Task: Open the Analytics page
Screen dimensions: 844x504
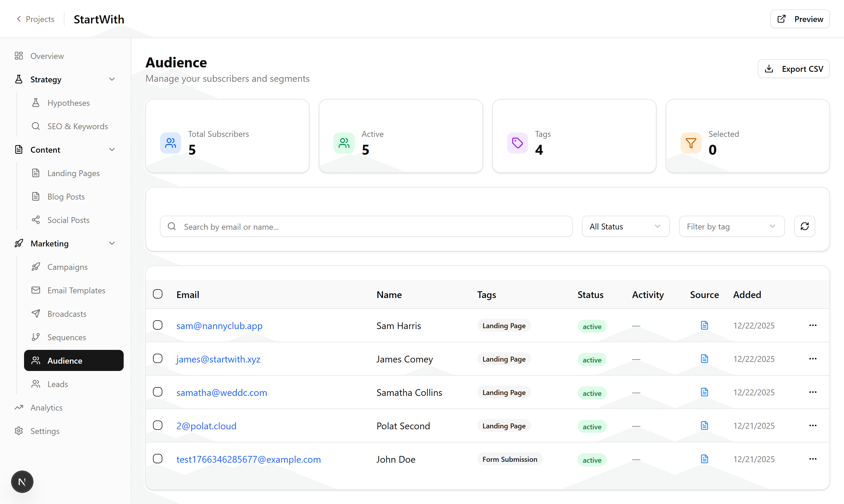Action: tap(47, 407)
